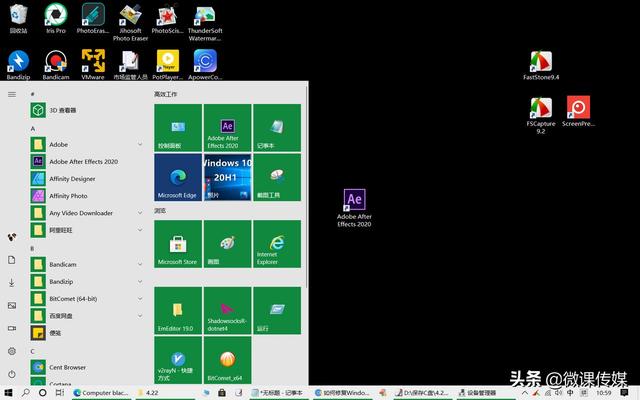Image resolution: width=640 pixels, height=400 pixels.
Task: Switch to the 无标题 - 记事本 taskbar window
Action: click(x=279, y=393)
